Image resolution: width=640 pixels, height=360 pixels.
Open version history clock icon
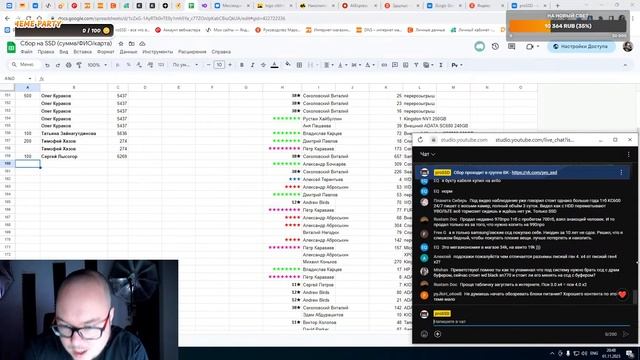495,47
